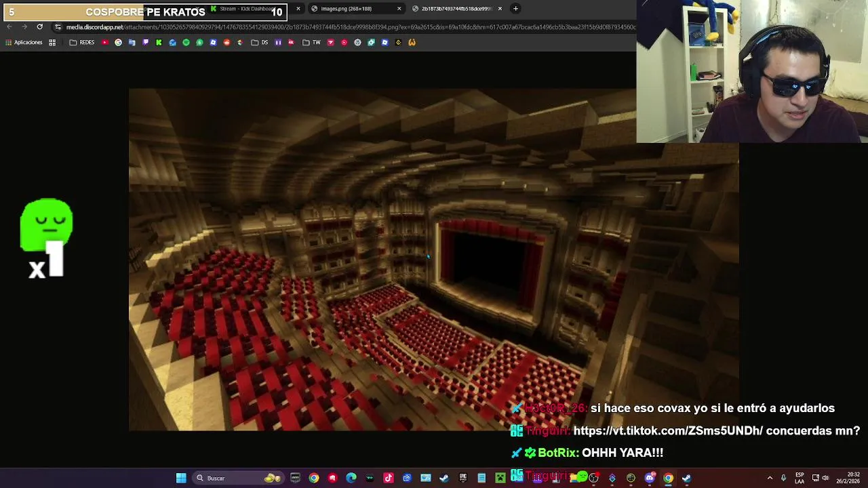Open the Steam icon at the taskbar end
Viewport: 868px width, 488px height.
point(686,478)
